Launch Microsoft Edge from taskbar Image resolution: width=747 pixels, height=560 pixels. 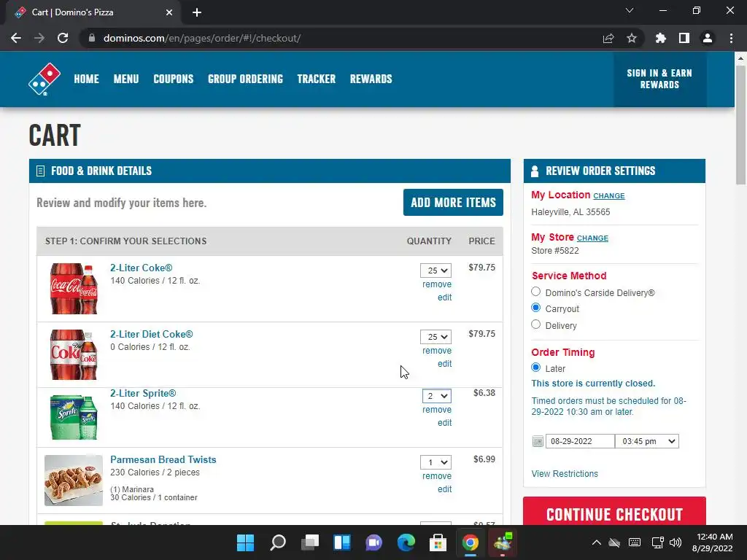406,542
